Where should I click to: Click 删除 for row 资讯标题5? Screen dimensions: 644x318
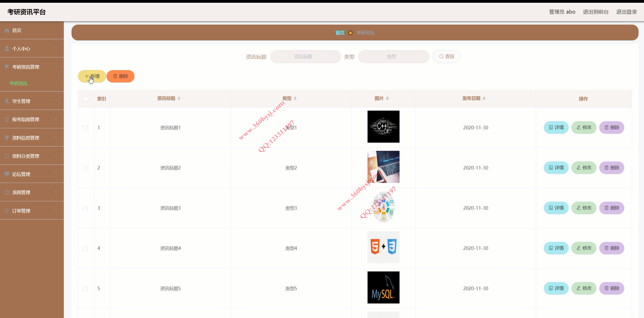click(612, 288)
